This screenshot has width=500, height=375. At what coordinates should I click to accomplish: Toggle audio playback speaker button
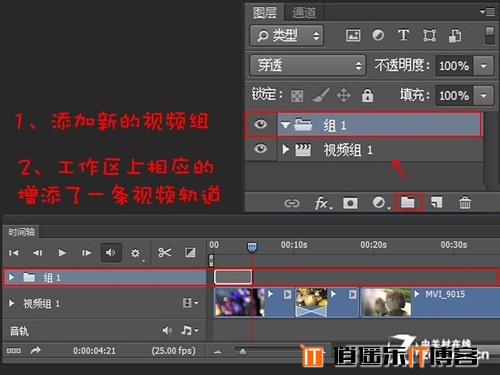pyautogui.click(x=111, y=253)
